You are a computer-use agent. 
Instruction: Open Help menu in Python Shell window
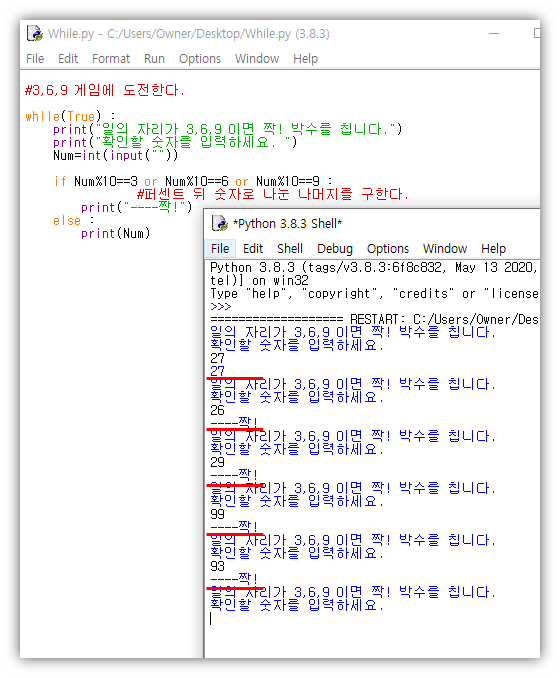click(493, 249)
